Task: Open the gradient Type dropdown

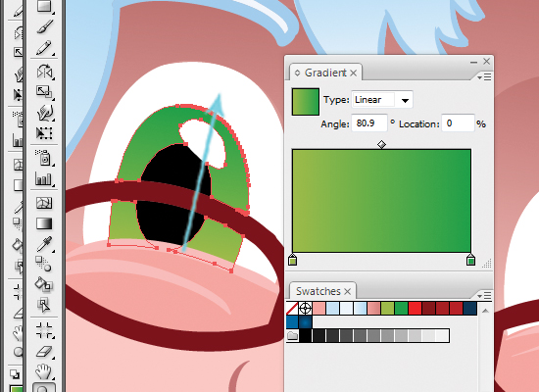Action: coord(405,100)
